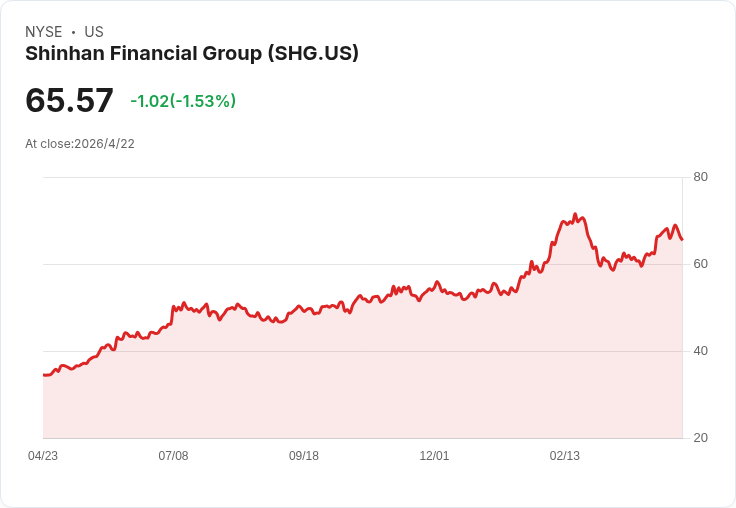
Task: Click the 40 y-axis price label
Action: point(700,351)
